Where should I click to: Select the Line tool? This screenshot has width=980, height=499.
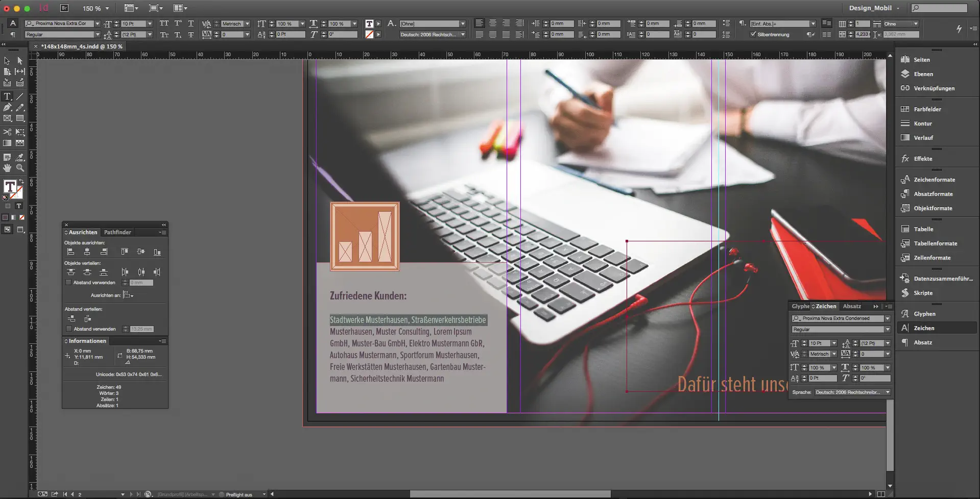pos(20,96)
